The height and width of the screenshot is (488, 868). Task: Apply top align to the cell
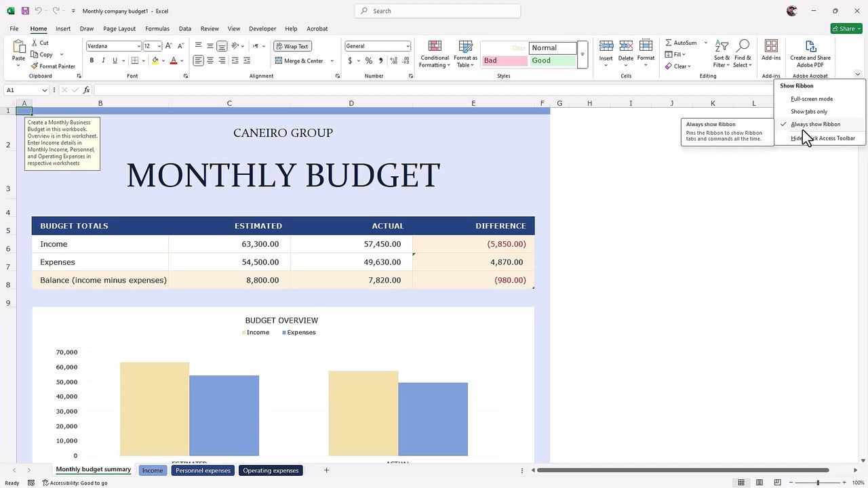click(x=198, y=46)
